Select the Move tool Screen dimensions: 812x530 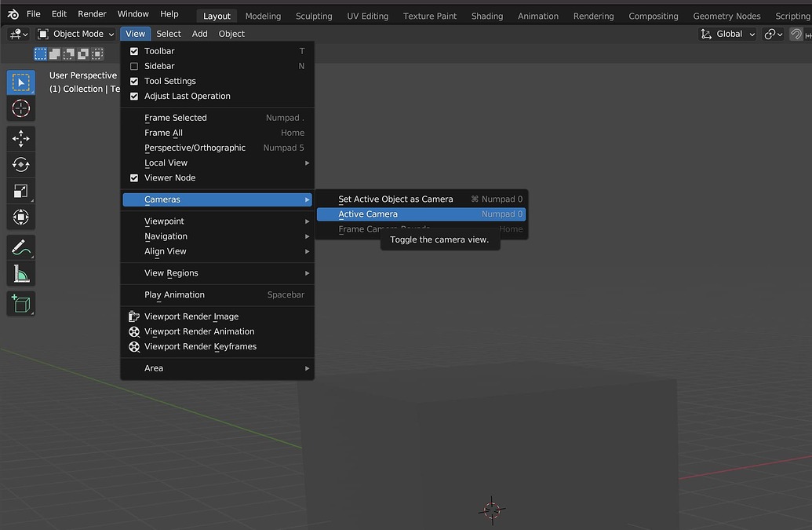point(20,138)
